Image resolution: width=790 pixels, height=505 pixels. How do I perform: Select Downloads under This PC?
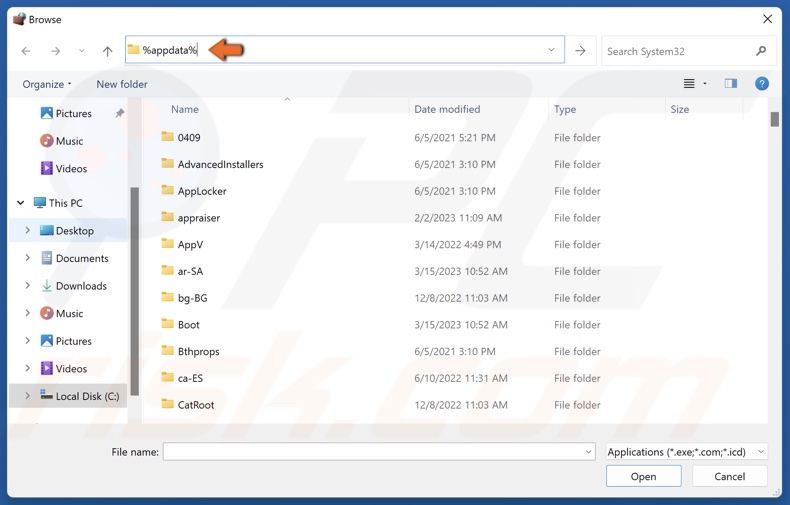(x=74, y=286)
